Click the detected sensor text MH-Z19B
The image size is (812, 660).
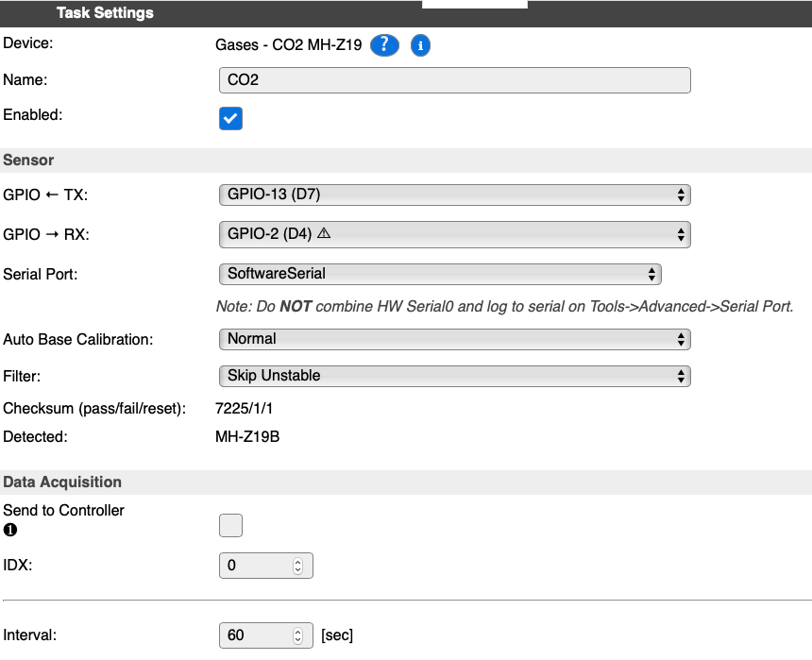247,437
